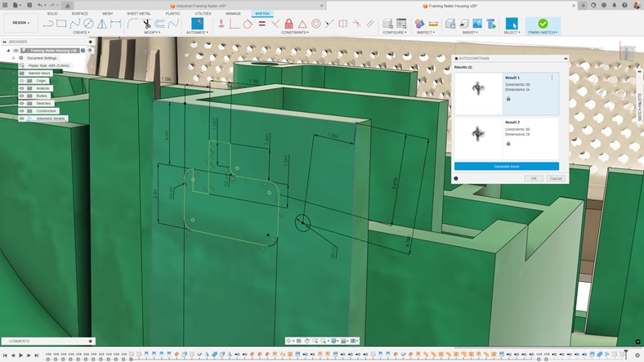644x362 pixels.
Task: Activate the root component radio button
Action: [x=90, y=51]
